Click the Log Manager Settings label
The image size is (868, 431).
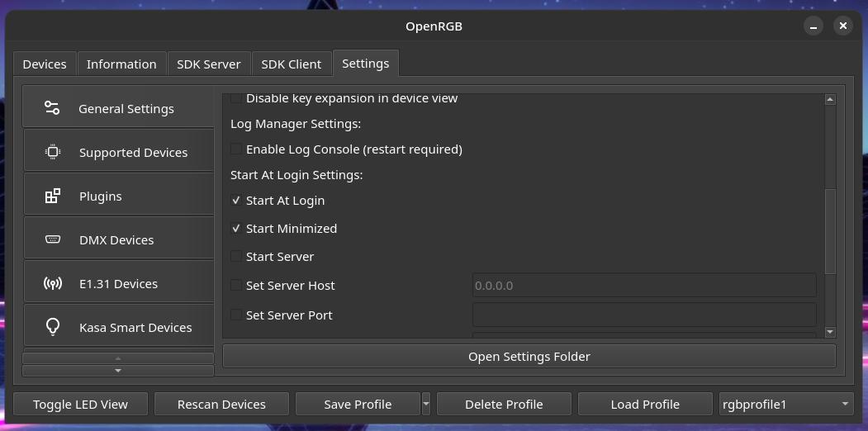point(296,123)
